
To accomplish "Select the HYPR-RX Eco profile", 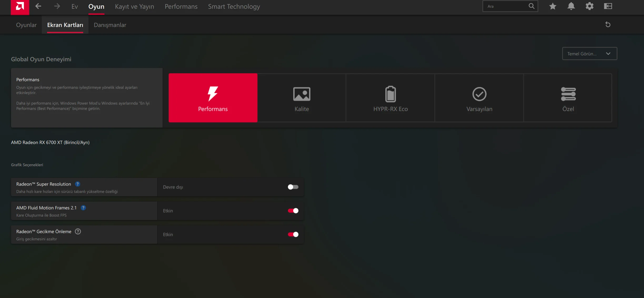I will point(390,98).
